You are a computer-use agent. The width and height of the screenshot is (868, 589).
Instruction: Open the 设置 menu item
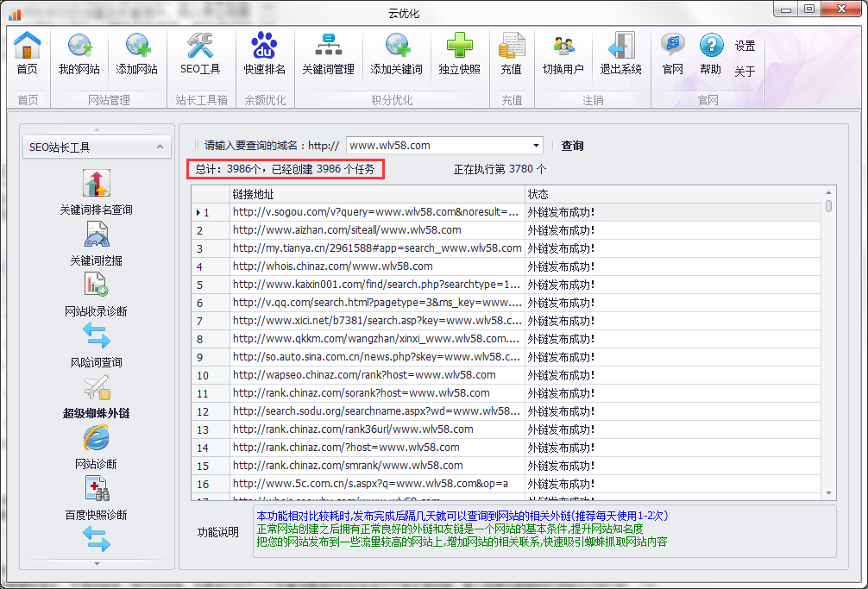(745, 46)
